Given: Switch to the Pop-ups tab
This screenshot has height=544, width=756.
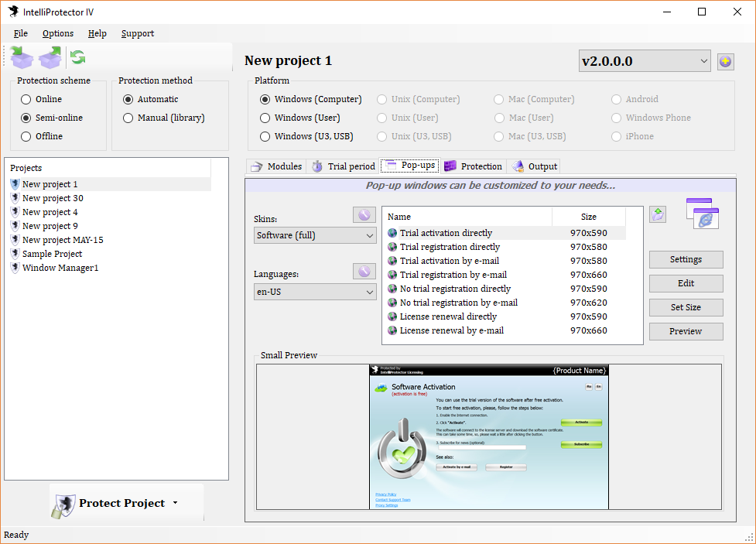Looking at the screenshot, I should coord(410,166).
